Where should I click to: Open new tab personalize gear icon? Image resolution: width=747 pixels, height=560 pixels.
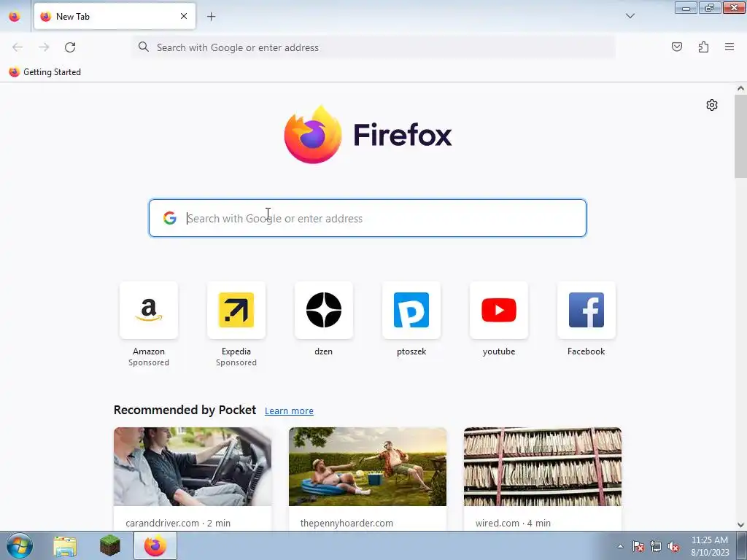click(712, 105)
